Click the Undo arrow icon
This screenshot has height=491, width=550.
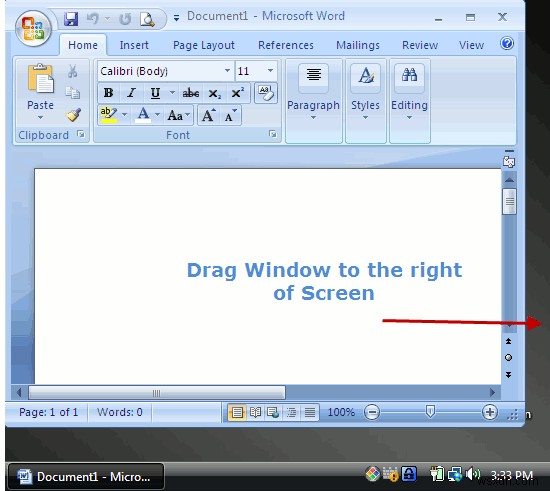point(93,18)
